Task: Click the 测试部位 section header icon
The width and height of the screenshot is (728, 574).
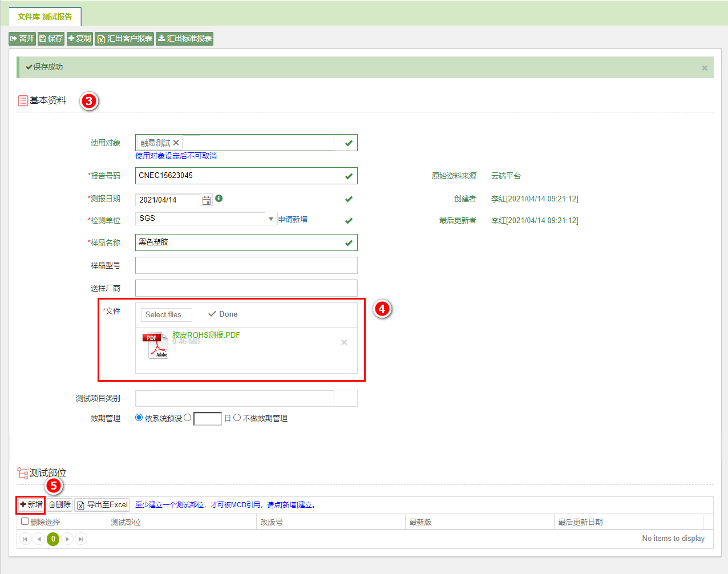Action: point(23,473)
